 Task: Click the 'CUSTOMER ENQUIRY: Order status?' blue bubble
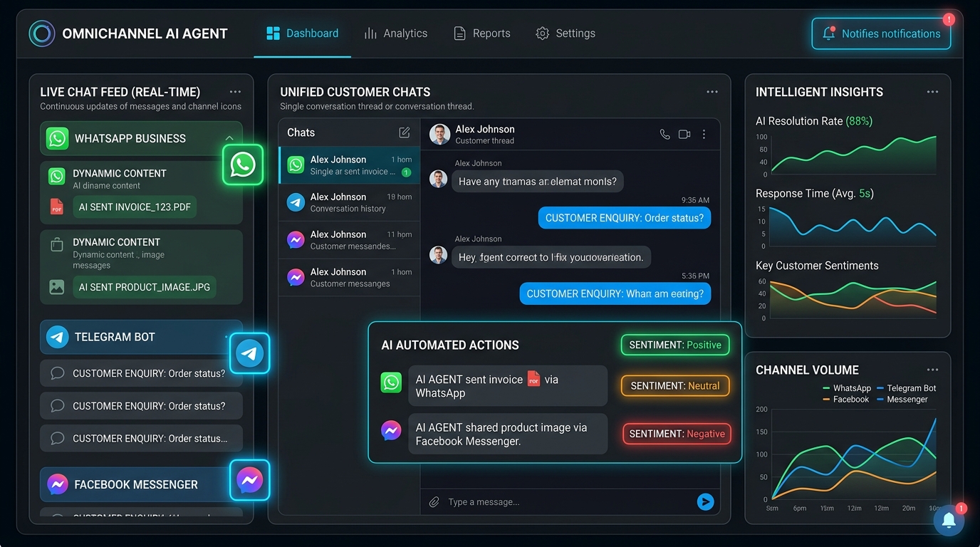coord(625,218)
